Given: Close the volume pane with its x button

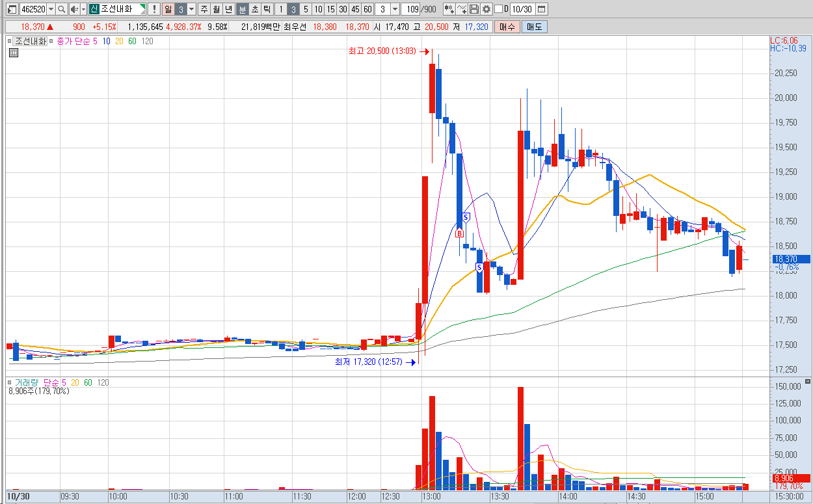Looking at the screenshot, I should 808,382.
